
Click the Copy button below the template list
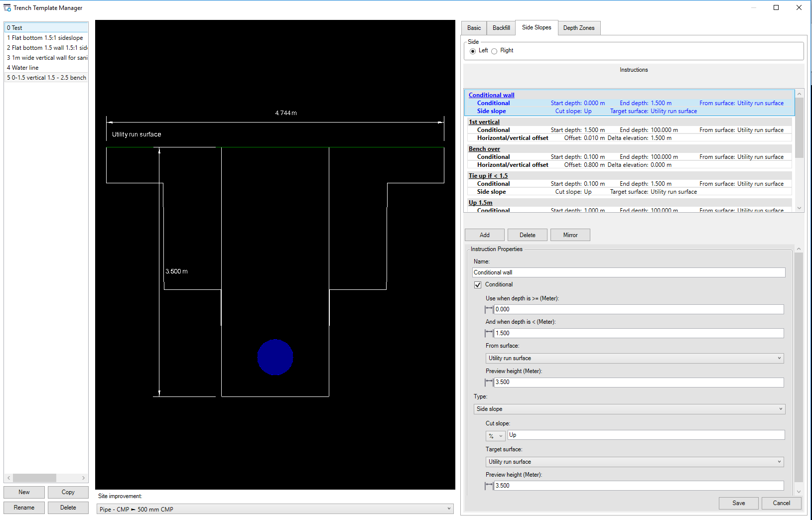pyautogui.click(x=68, y=492)
